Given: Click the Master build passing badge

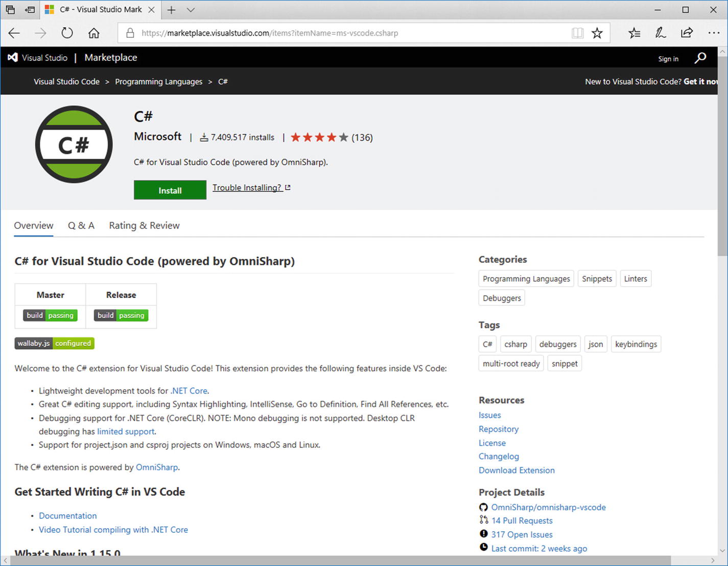Looking at the screenshot, I should pos(50,315).
